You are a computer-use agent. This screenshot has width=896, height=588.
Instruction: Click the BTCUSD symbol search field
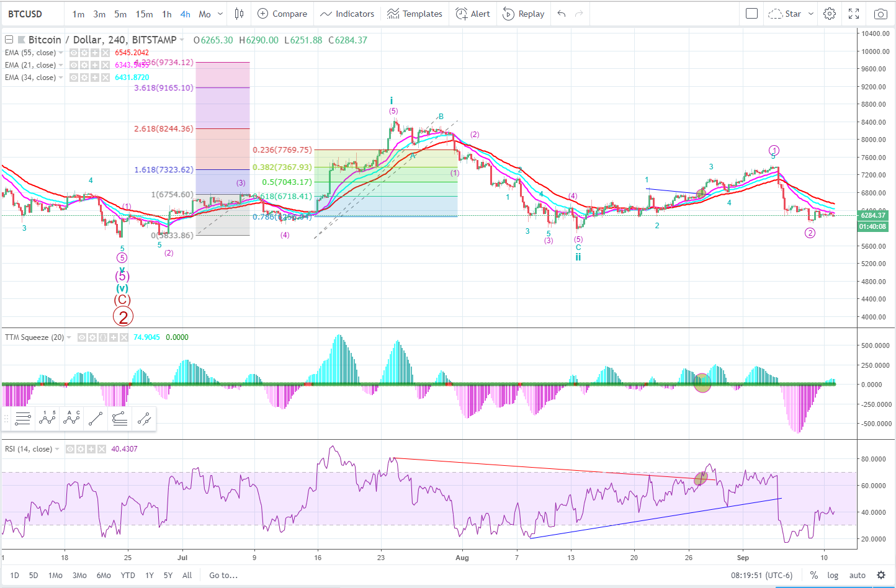coord(34,14)
